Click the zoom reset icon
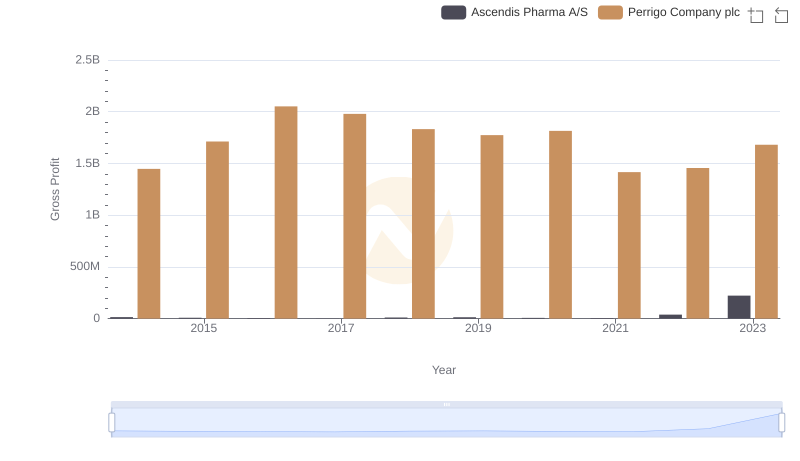Screen dimensions: 800x461 pyautogui.click(x=781, y=15)
